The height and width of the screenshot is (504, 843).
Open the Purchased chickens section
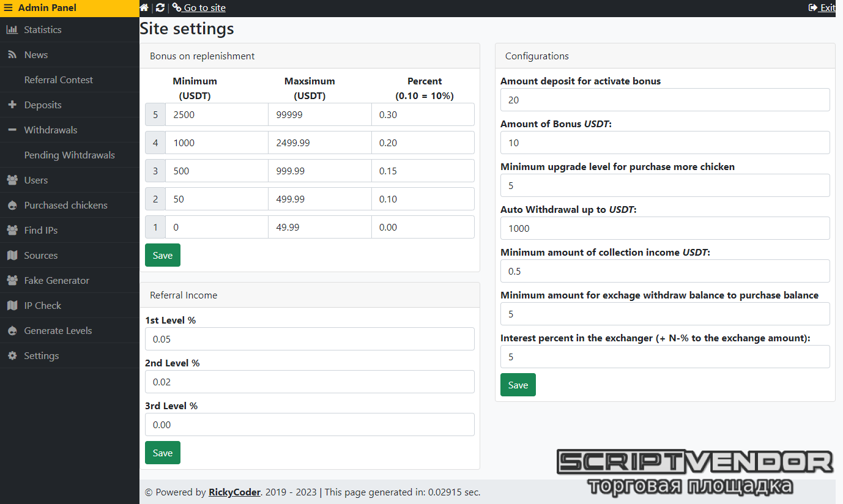click(x=65, y=205)
